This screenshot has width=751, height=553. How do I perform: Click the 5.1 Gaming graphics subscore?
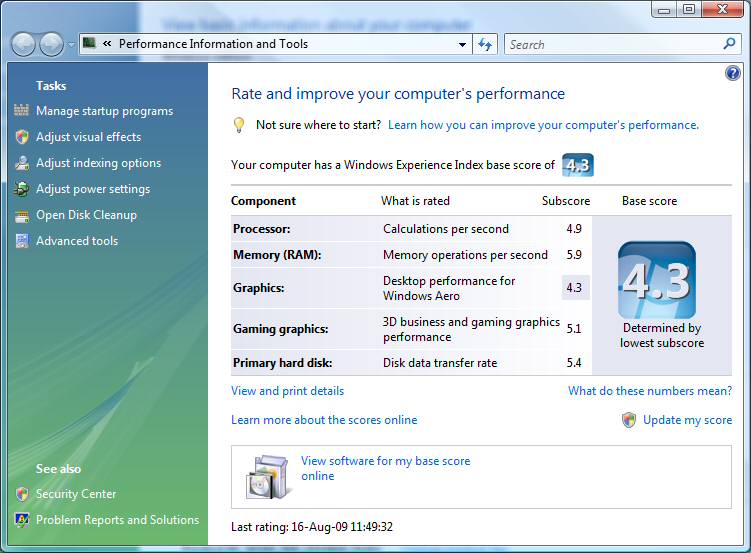point(574,329)
